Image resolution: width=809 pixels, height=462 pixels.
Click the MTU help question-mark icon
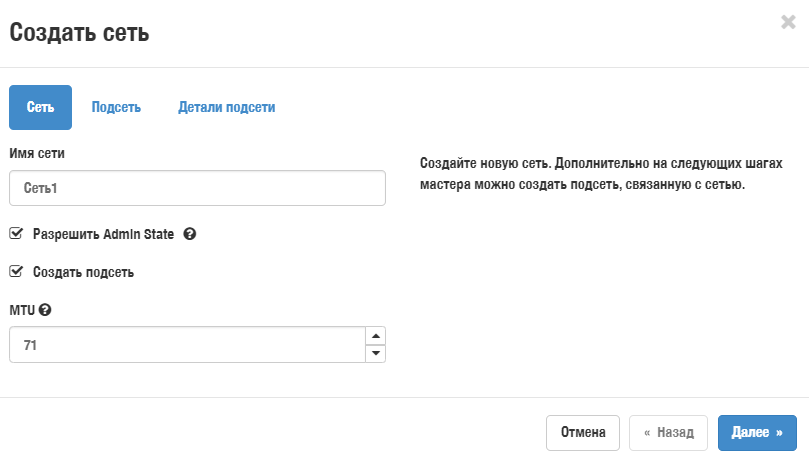click(45, 310)
